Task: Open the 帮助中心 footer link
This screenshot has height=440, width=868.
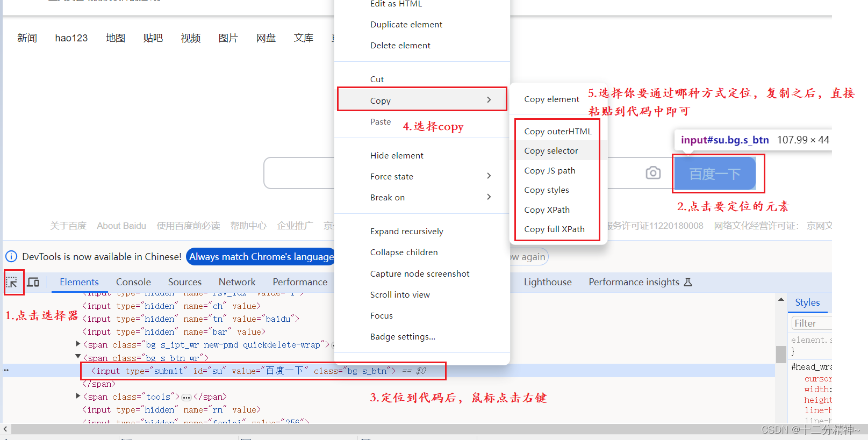Action: pyautogui.click(x=248, y=226)
